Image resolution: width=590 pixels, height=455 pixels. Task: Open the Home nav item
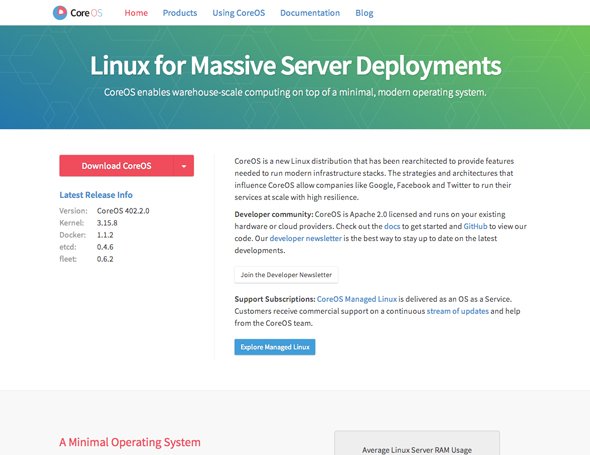pyautogui.click(x=136, y=13)
